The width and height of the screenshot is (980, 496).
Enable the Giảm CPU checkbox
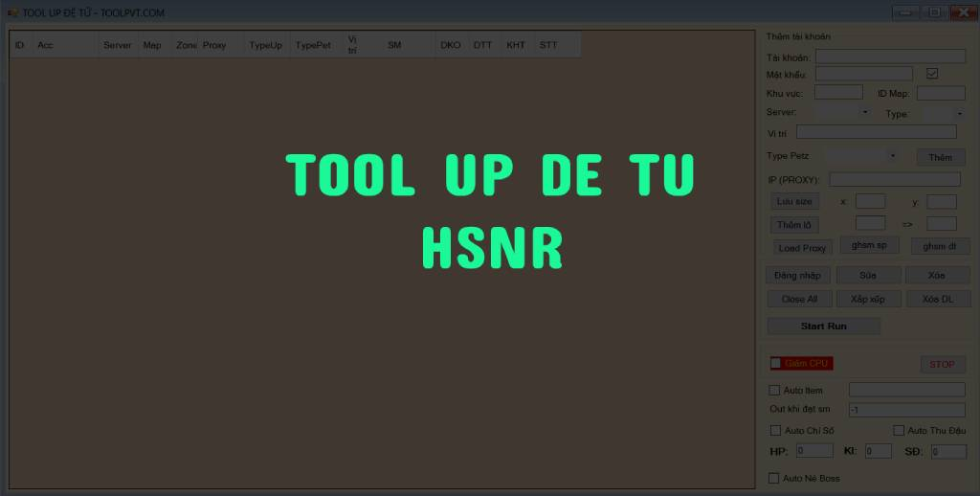click(x=776, y=363)
